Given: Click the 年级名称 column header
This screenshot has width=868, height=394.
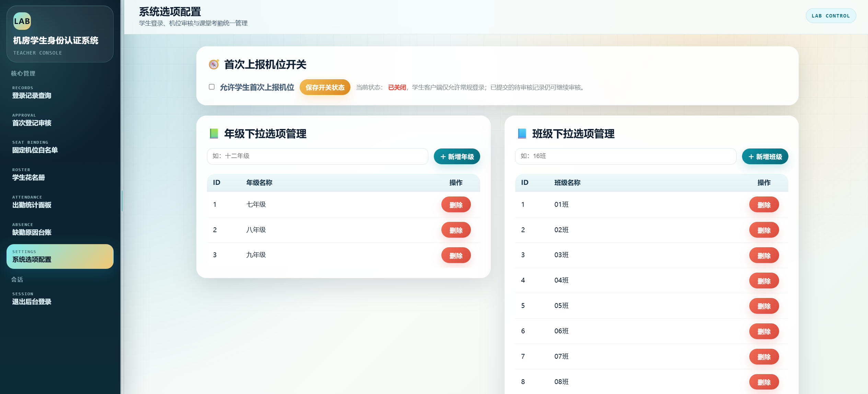Looking at the screenshot, I should coord(259,182).
